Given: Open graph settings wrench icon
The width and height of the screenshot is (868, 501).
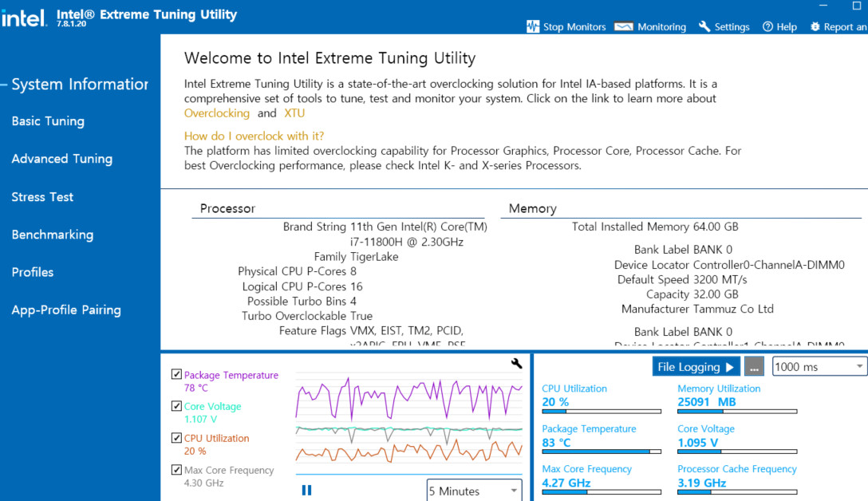Looking at the screenshot, I should tap(516, 363).
